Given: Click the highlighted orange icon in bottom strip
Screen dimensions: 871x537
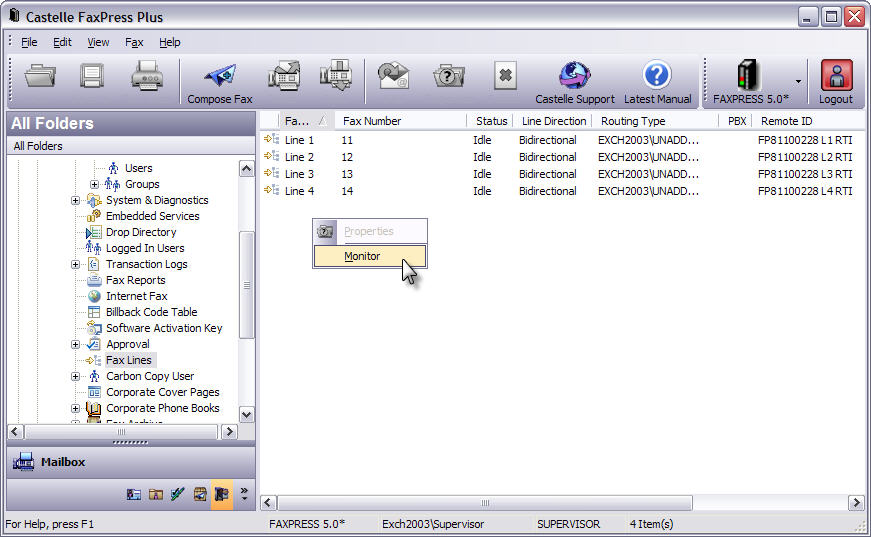Looking at the screenshot, I should 222,494.
